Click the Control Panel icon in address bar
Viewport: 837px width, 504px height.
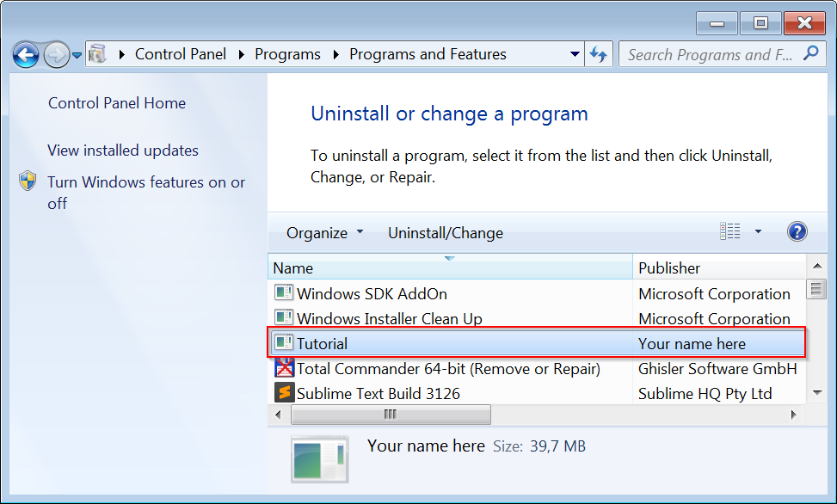[x=98, y=54]
